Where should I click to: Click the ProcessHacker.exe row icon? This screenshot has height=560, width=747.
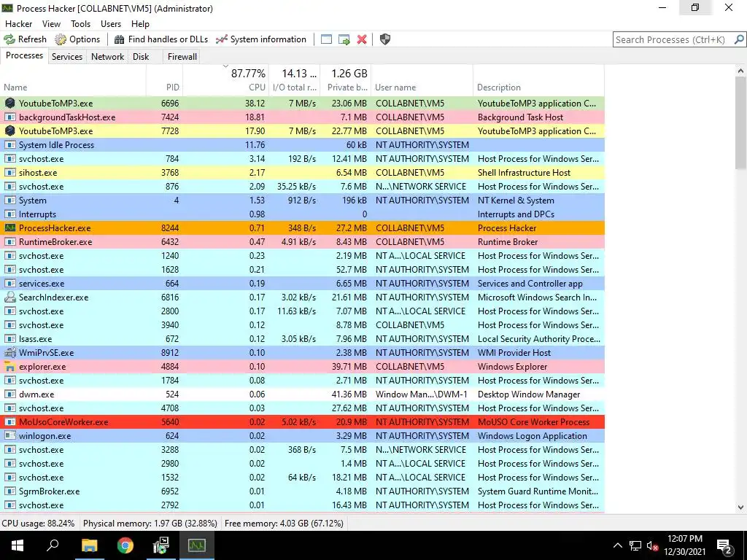coord(9,227)
